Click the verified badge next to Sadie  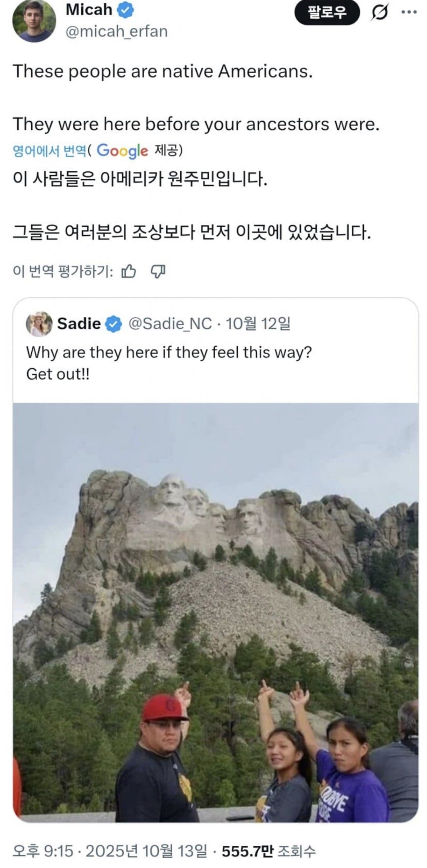(114, 324)
